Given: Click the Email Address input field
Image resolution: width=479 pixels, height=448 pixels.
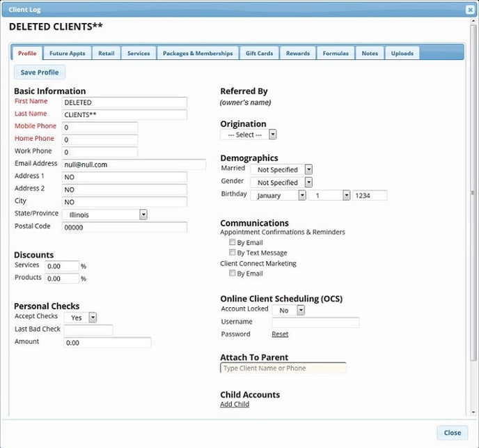Looking at the screenshot, I should coord(134,164).
